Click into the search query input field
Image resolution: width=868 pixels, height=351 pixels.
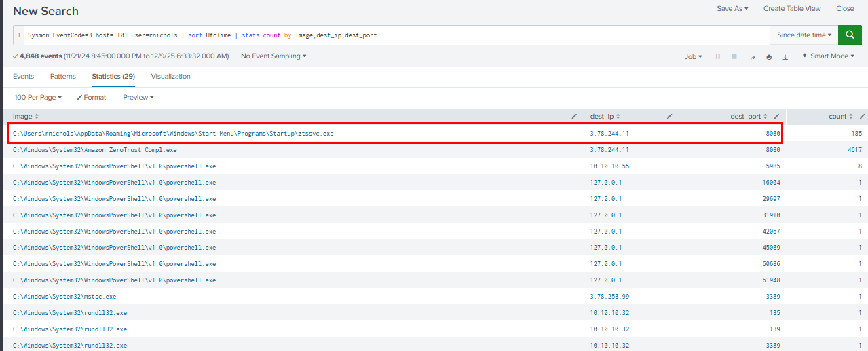(x=475, y=35)
